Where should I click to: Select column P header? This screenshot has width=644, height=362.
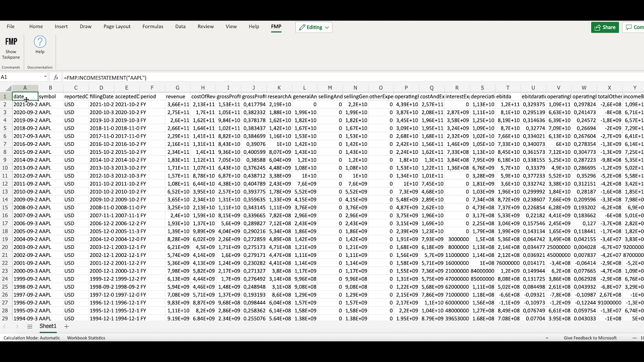[406, 88]
